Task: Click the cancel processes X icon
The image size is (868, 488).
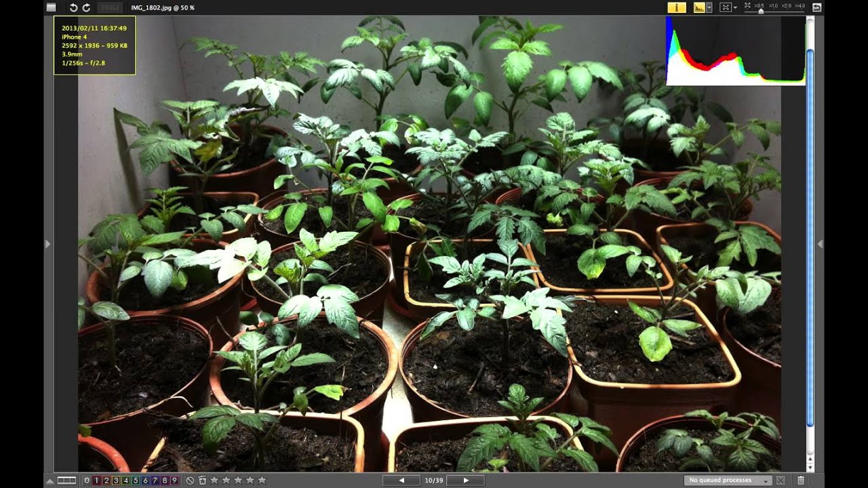Action: (x=781, y=481)
